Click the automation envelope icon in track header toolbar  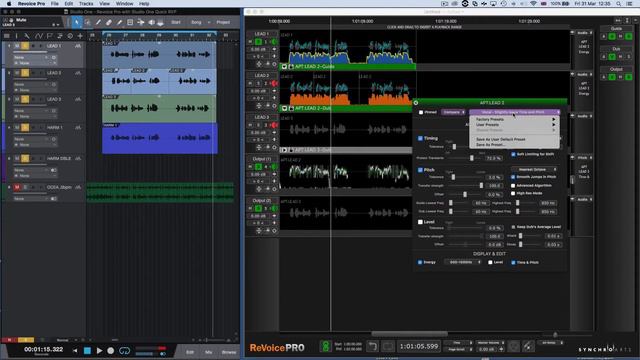38,36
